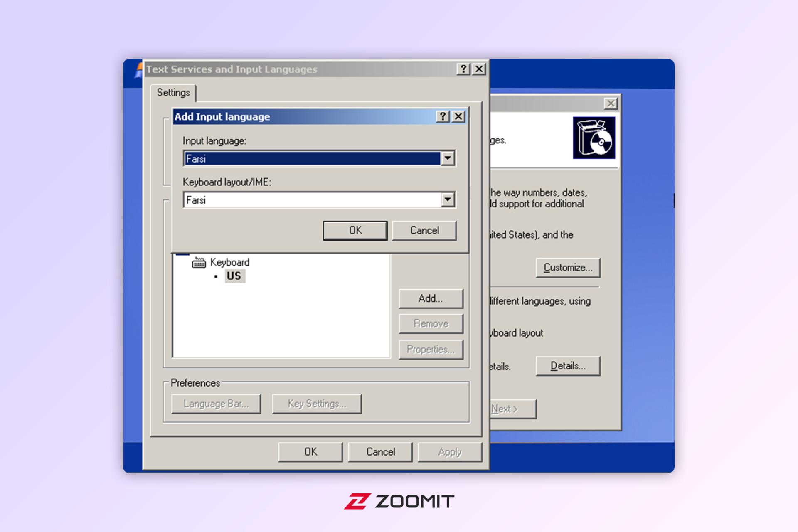Click the ZOOMIT logo

399,501
